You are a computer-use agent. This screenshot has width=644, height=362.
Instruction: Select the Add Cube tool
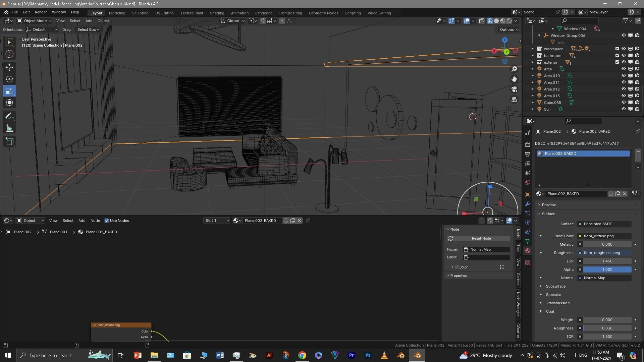pyautogui.click(x=9, y=141)
